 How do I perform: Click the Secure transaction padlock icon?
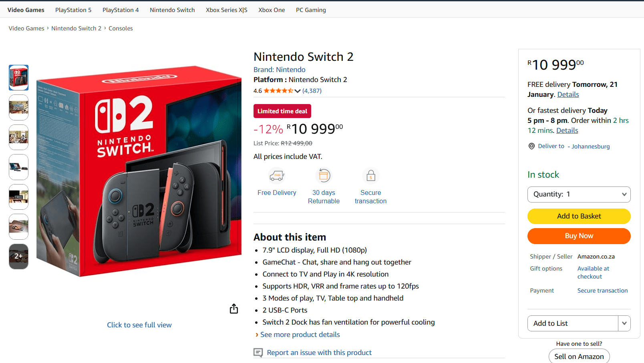[370, 175]
